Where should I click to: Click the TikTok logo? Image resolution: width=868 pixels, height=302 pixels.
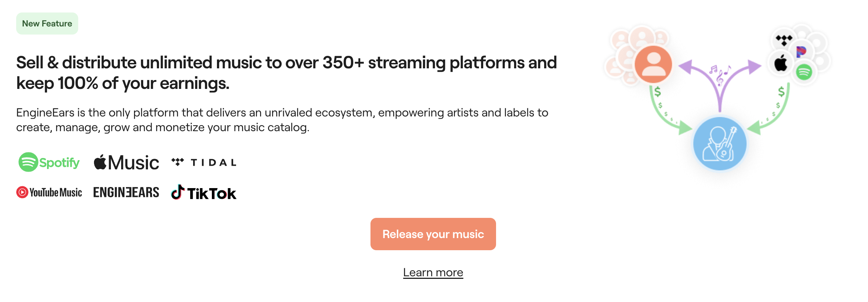click(x=204, y=193)
